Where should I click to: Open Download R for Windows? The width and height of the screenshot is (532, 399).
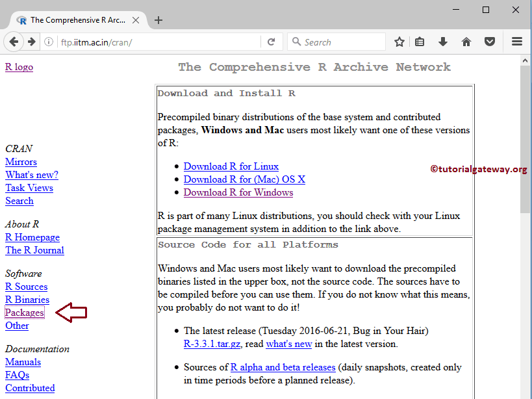[x=238, y=192]
